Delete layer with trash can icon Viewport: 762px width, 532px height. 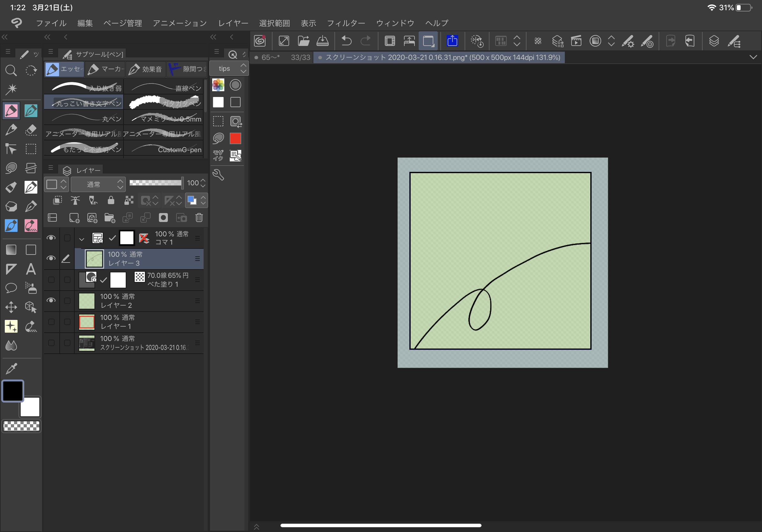(x=199, y=218)
